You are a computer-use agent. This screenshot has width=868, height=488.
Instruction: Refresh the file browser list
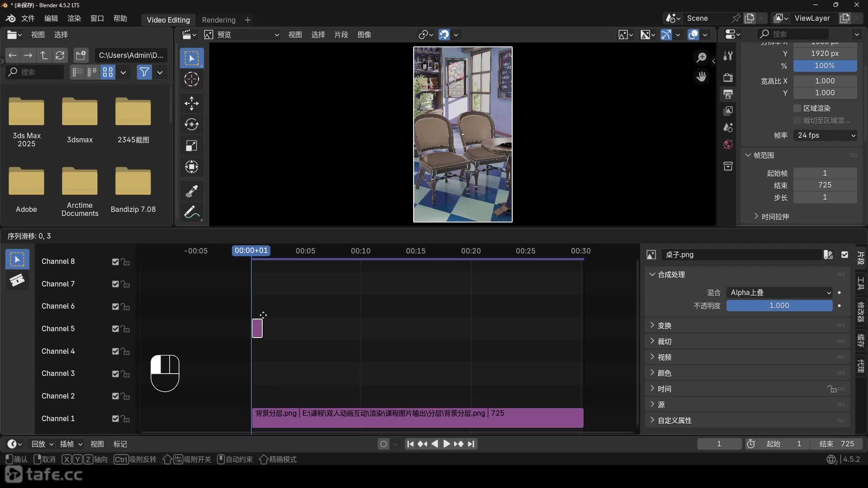point(60,55)
